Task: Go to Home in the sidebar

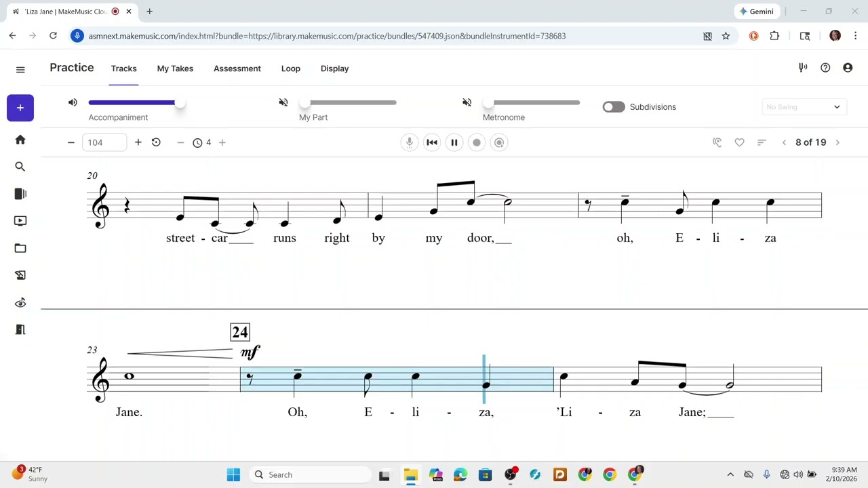Action: pyautogui.click(x=20, y=140)
